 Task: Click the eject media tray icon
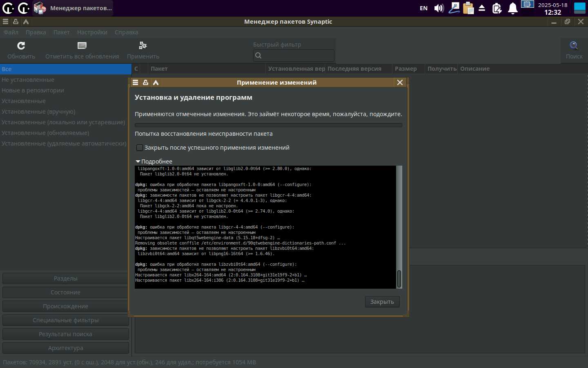click(x=482, y=8)
